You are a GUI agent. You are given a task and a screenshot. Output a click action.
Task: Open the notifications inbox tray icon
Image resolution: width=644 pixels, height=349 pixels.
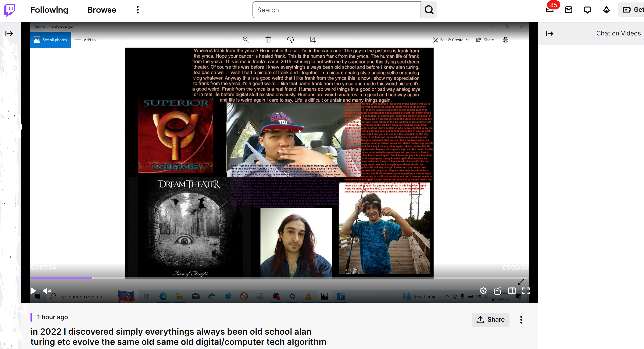(568, 10)
